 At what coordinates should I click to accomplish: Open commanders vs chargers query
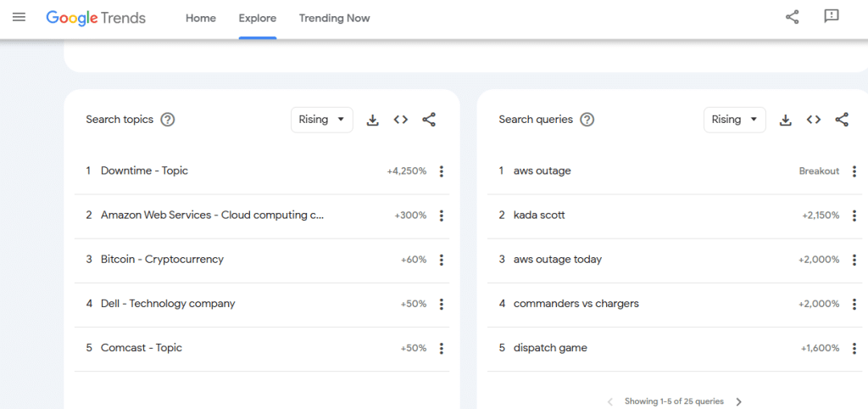576,304
